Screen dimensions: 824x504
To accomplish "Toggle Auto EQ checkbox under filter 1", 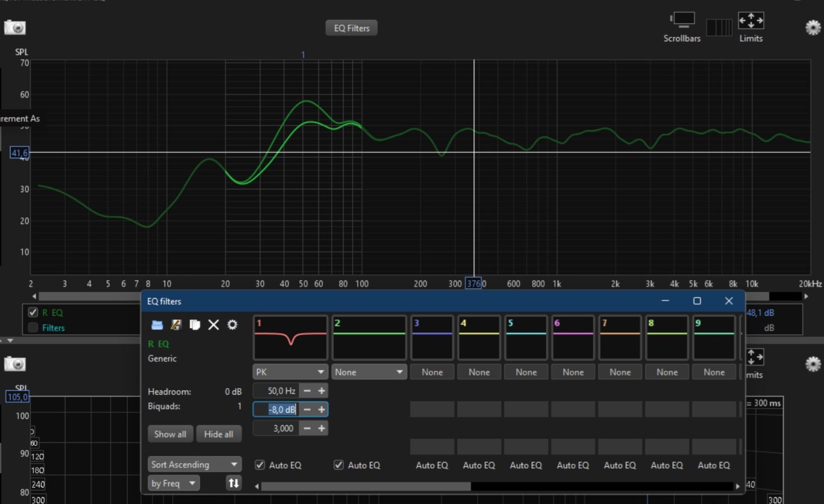I will pos(260,465).
